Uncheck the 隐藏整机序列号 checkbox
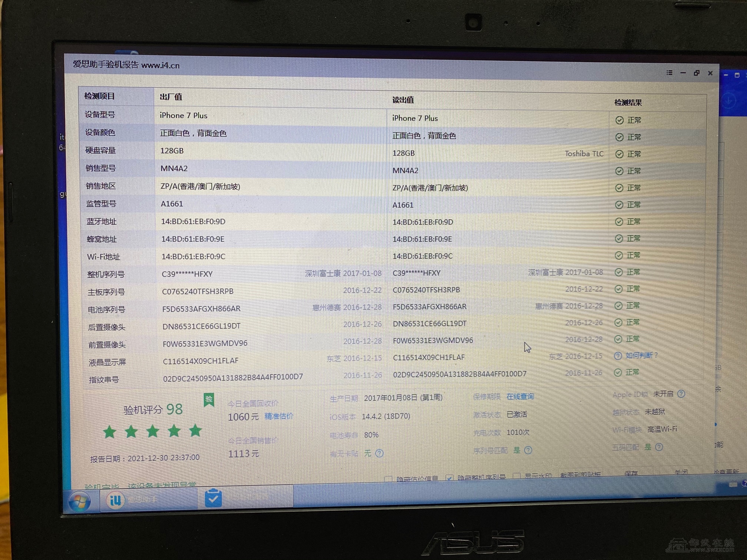Screen dimensions: 747x560 449,477
